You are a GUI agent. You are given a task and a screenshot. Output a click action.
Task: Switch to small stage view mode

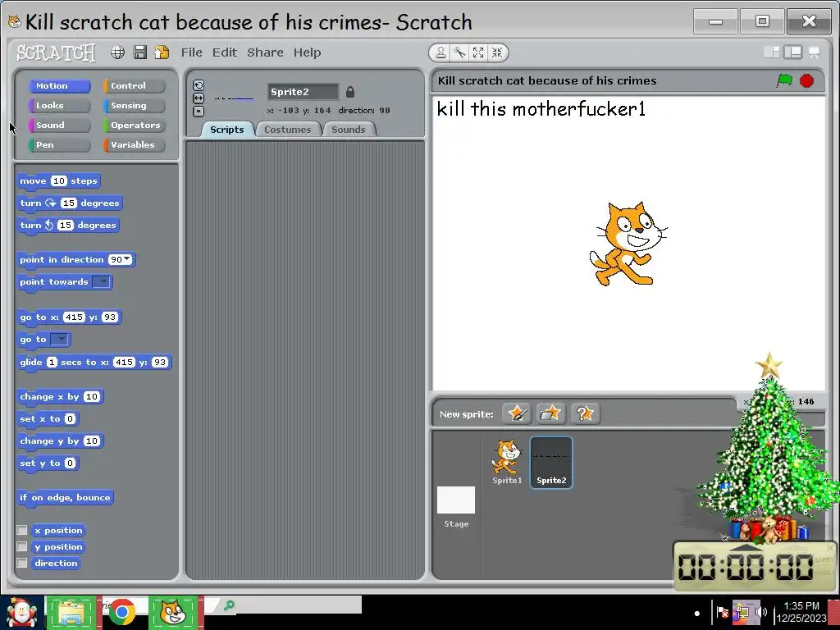click(771, 52)
